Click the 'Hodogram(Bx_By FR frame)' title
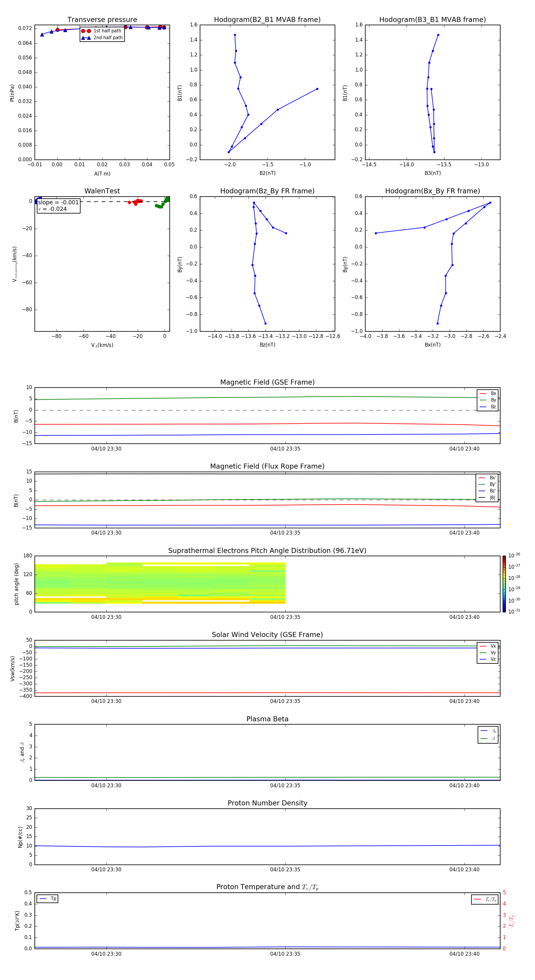 432,191
